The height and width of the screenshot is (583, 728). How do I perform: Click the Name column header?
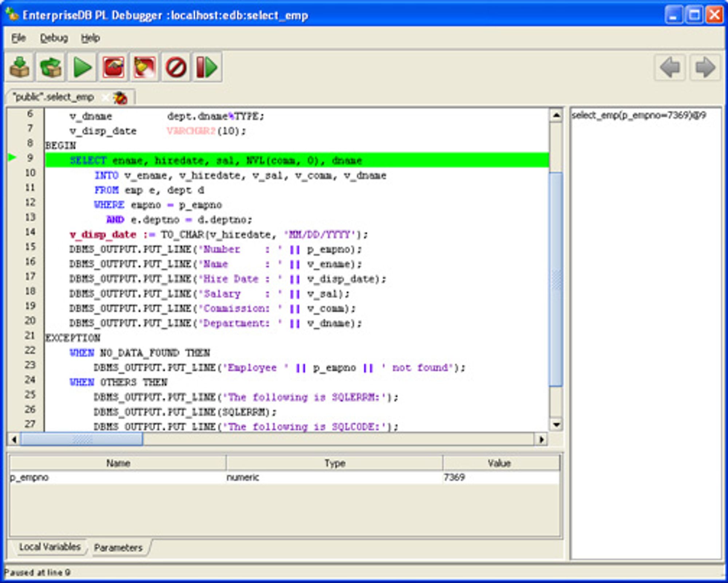pyautogui.click(x=118, y=463)
